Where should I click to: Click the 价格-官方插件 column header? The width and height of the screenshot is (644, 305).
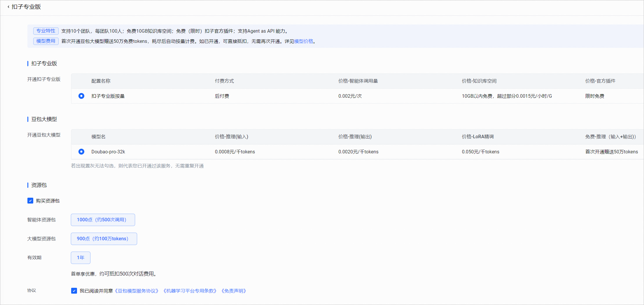point(600,81)
